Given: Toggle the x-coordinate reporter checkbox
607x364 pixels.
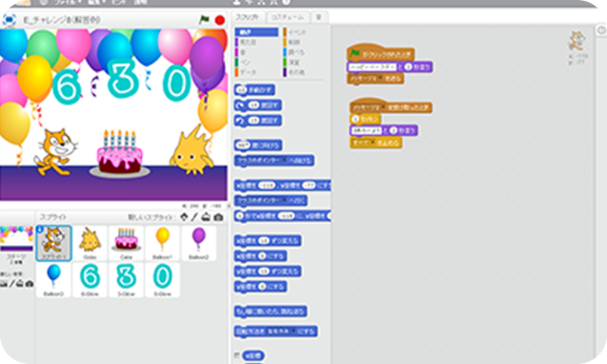Looking at the screenshot, I should pyautogui.click(x=237, y=355).
